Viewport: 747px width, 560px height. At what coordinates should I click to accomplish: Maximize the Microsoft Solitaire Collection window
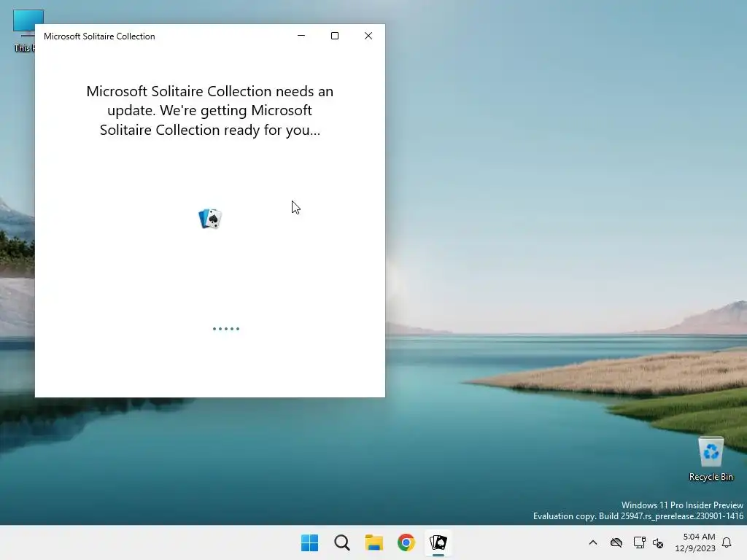335,36
